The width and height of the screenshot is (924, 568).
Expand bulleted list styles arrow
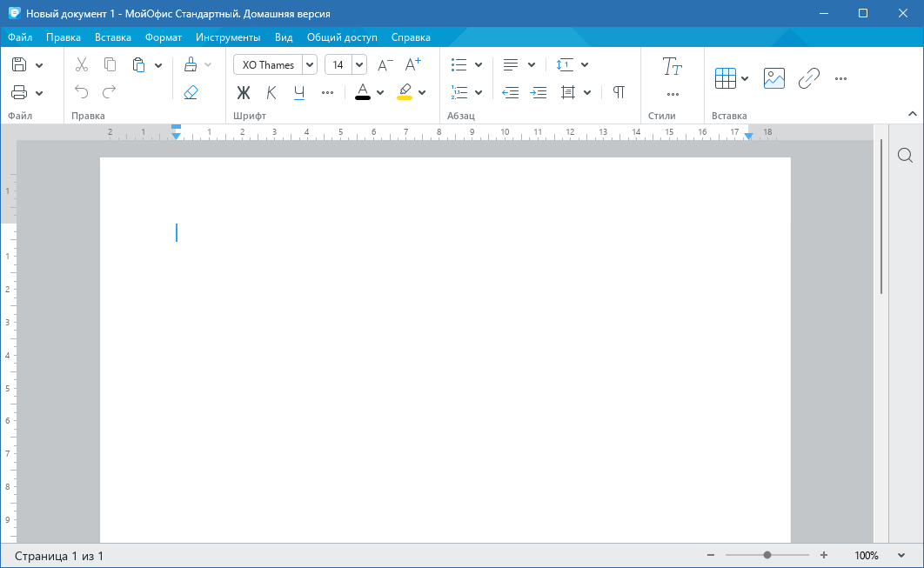pyautogui.click(x=479, y=65)
